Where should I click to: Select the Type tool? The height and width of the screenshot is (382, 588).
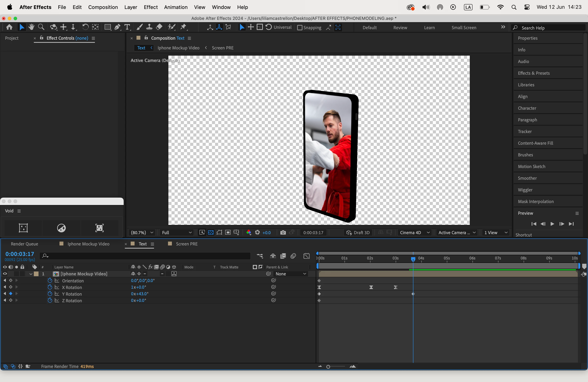pyautogui.click(x=127, y=27)
